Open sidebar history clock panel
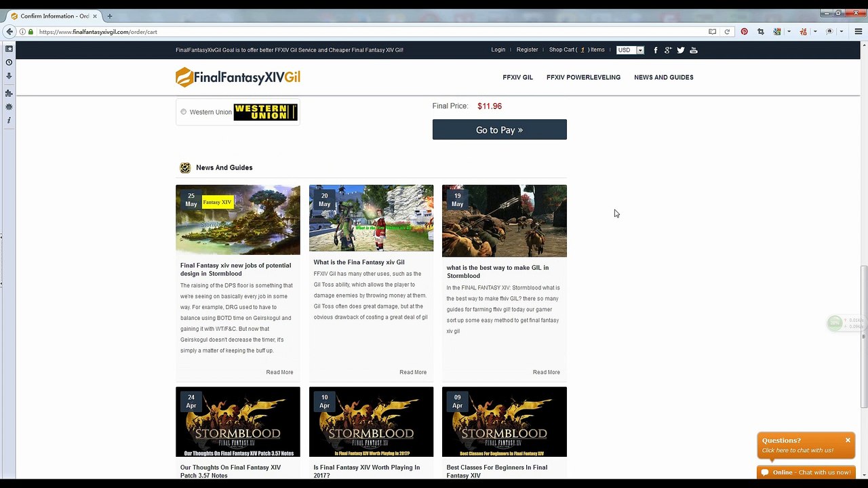 tap(9, 62)
